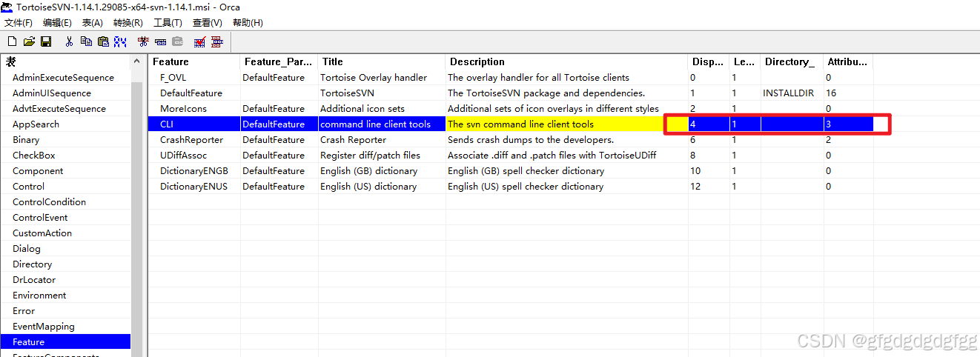Screen dimensions: 980x357
Task: Click the Save floppy disk icon
Action: (46, 41)
